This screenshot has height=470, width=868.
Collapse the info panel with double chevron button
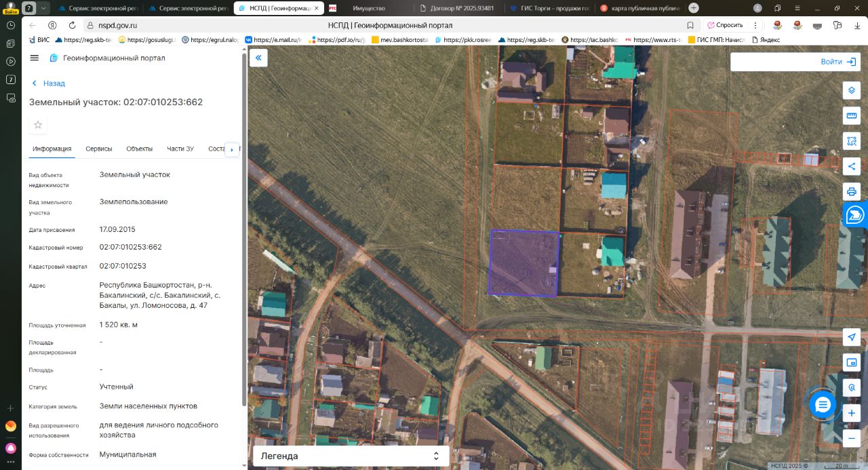click(258, 58)
